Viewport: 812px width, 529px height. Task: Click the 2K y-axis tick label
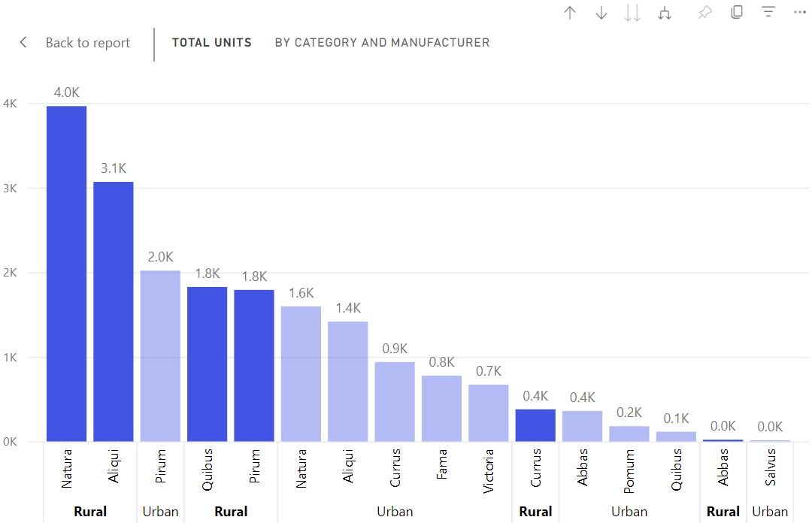[x=10, y=273]
